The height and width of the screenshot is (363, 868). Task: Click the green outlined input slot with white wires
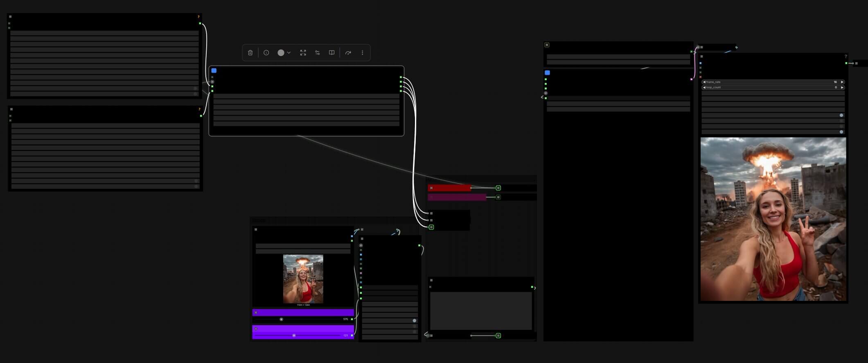431,227
